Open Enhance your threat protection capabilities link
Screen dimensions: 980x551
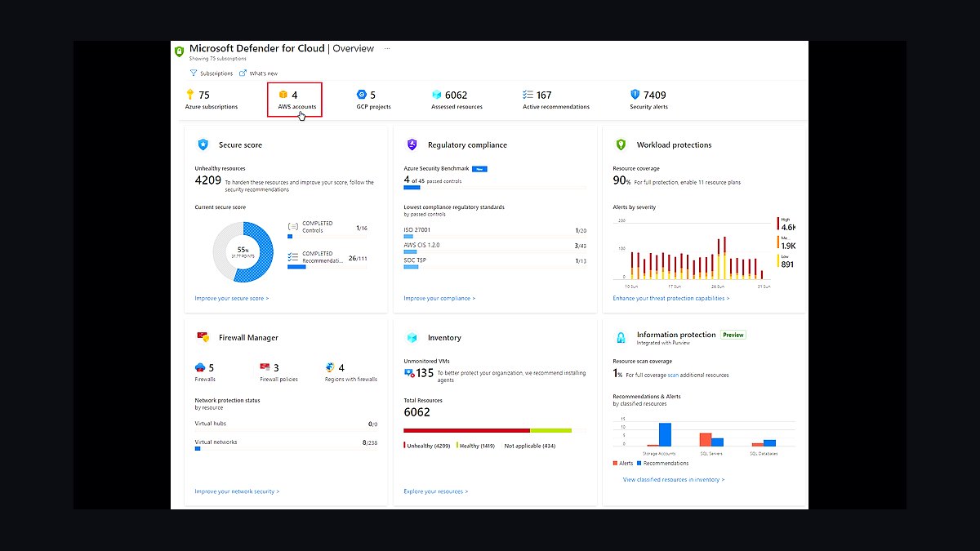coord(671,298)
